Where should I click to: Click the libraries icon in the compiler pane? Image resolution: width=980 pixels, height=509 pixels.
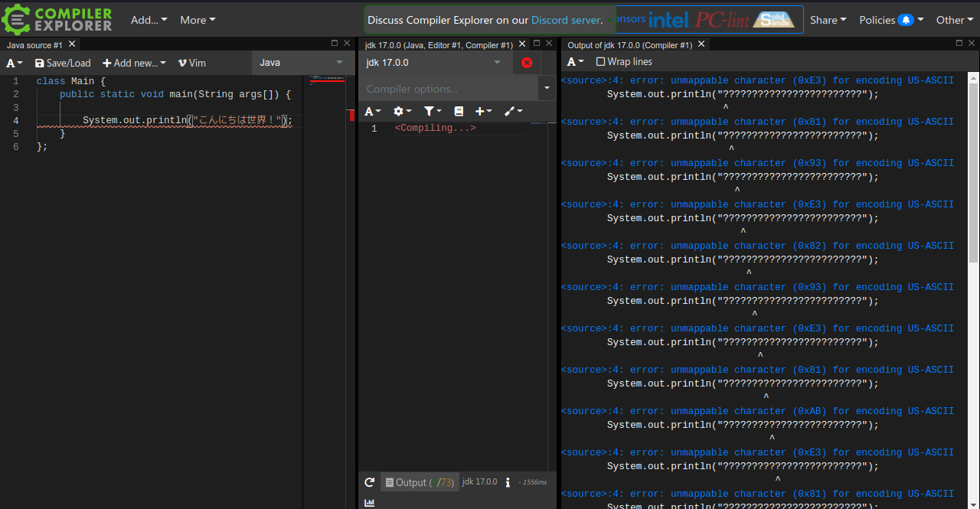459,111
